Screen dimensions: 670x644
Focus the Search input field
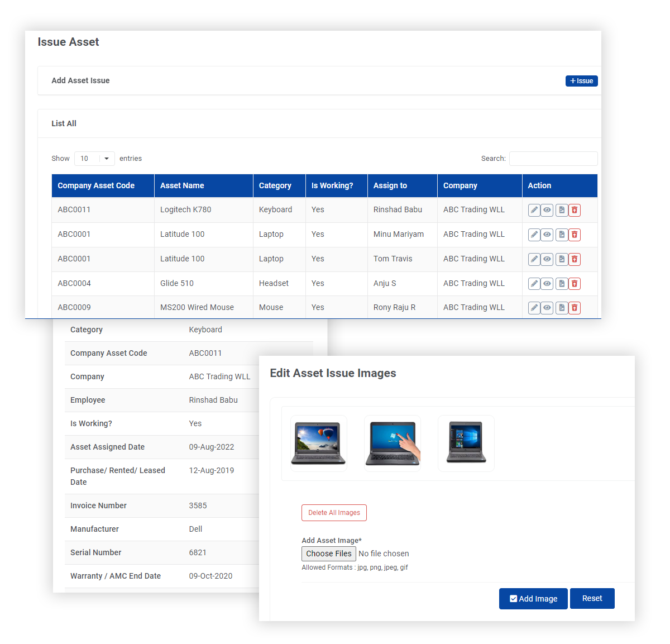click(553, 159)
